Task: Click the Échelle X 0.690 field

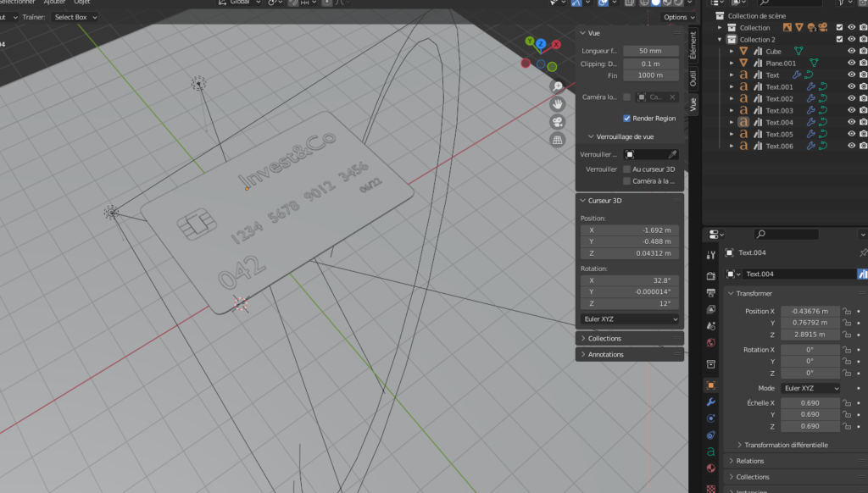Action: coord(810,403)
